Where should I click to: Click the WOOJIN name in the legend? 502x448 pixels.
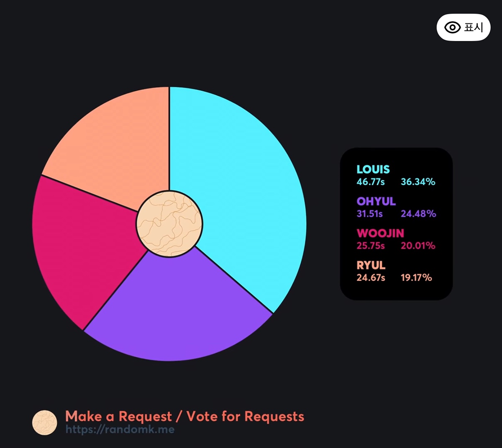[380, 233]
